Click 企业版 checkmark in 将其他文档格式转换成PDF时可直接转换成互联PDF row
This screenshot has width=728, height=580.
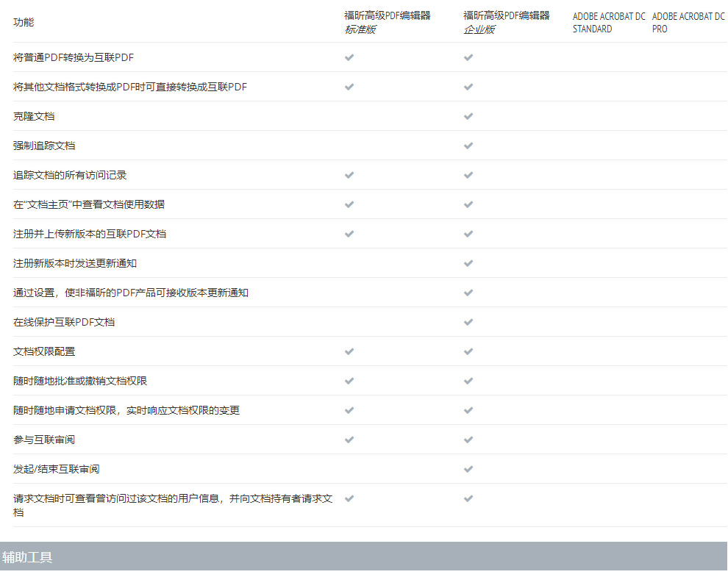click(468, 87)
